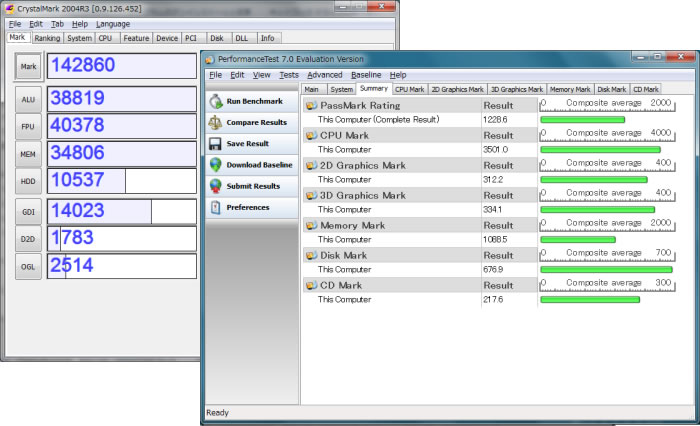Screen dimensions: 700x426
Task: Click the CrystalMark title bar app icon
Action: tap(9, 8)
